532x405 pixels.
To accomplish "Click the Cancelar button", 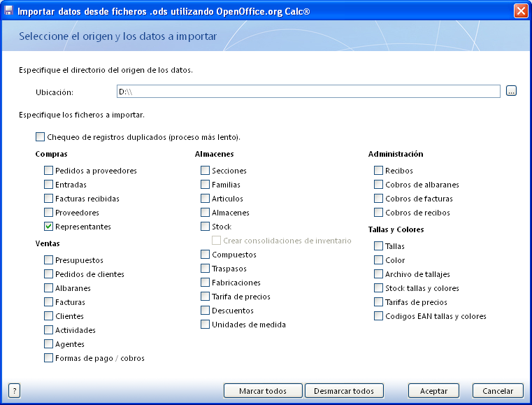I will click(x=498, y=391).
